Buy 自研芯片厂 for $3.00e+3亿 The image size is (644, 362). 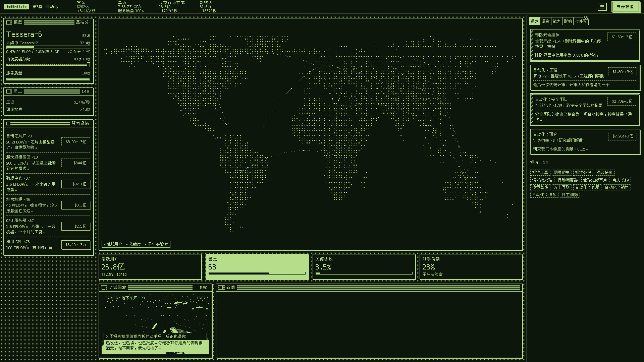[x=76, y=142]
